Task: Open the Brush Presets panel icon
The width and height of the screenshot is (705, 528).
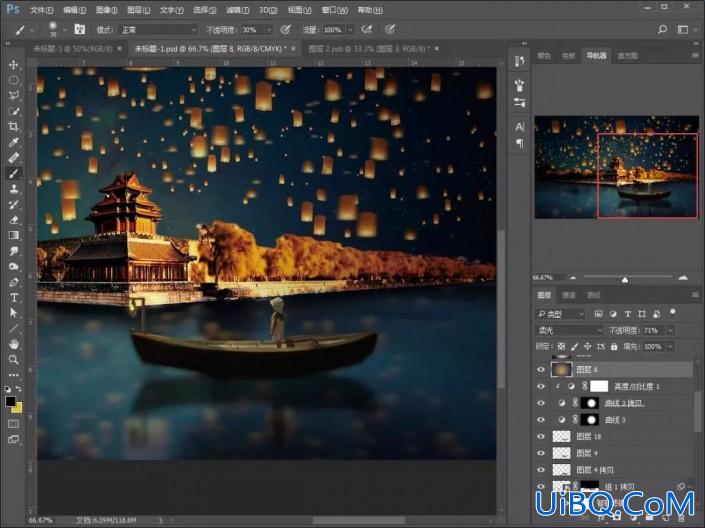Action: (x=519, y=85)
